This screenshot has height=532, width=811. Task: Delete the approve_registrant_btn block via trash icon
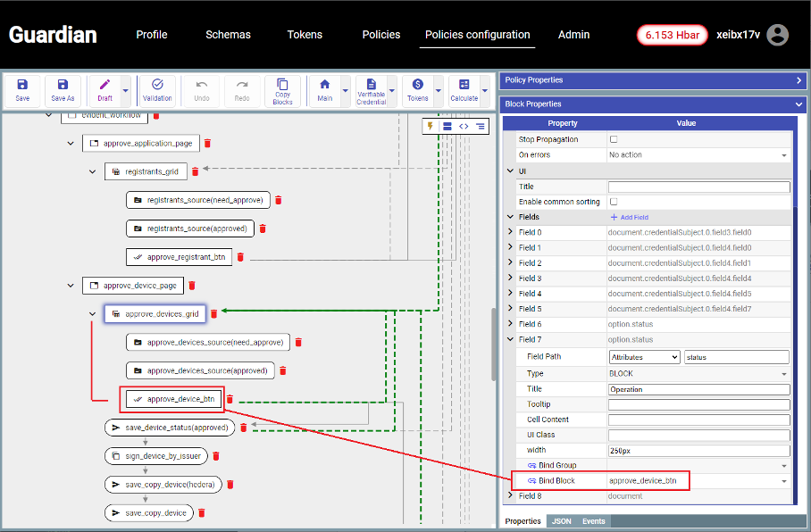241,257
